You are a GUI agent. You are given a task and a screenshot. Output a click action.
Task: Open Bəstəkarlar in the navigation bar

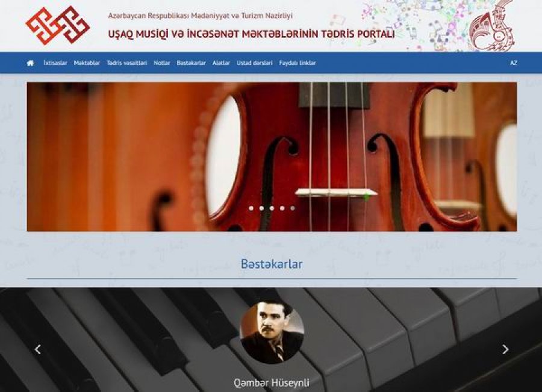click(x=191, y=63)
